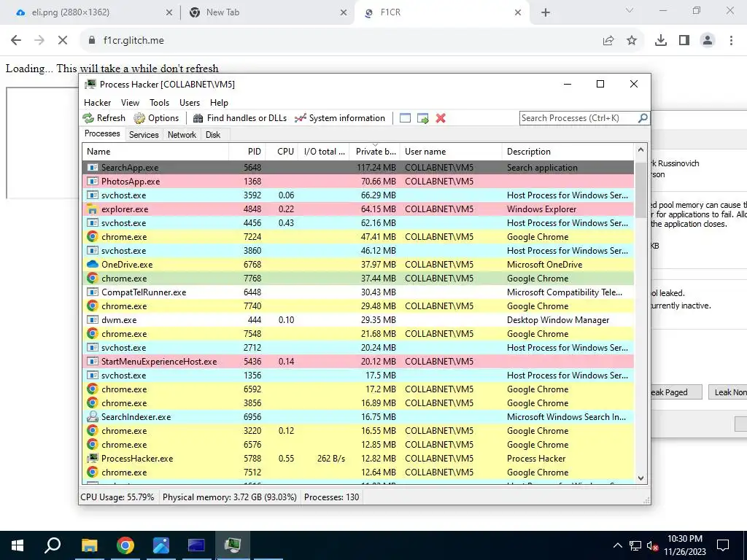The image size is (747, 560).
Task: Sort by the PID column header
Action: pyautogui.click(x=247, y=152)
